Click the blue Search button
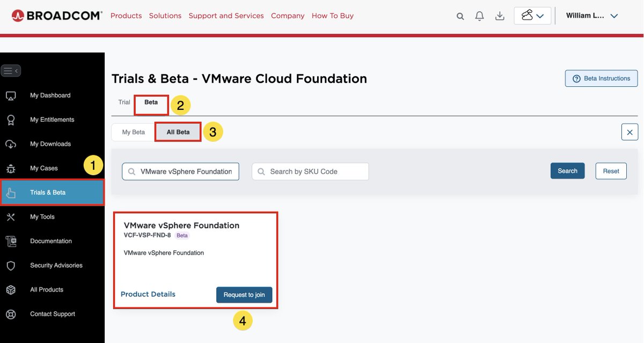Screen dimensions: 644x343 (567, 171)
